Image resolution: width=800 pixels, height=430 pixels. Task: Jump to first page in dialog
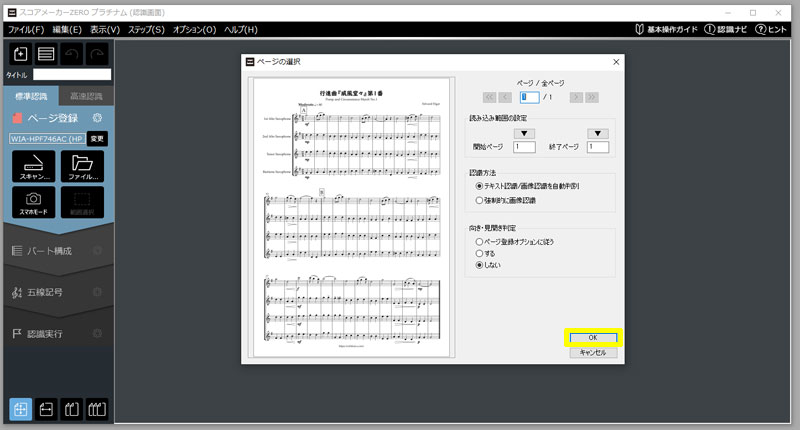point(489,97)
